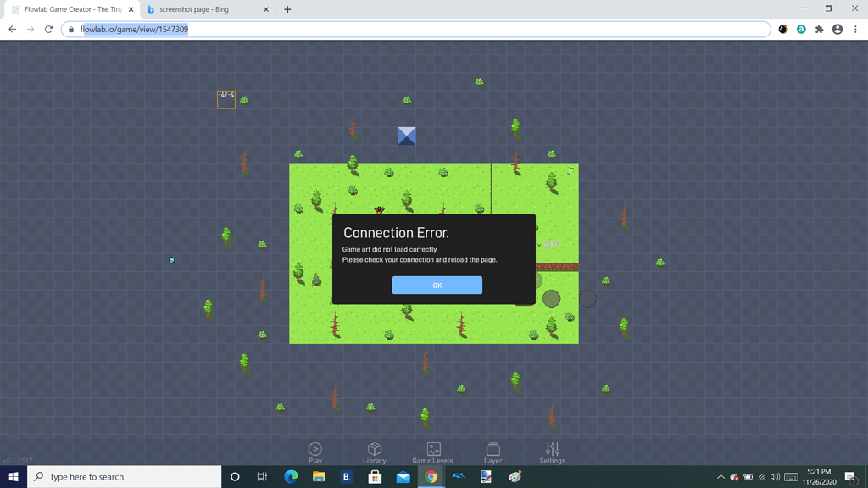Viewport: 868px width, 488px height.
Task: Open a new browser tab
Action: [289, 9]
